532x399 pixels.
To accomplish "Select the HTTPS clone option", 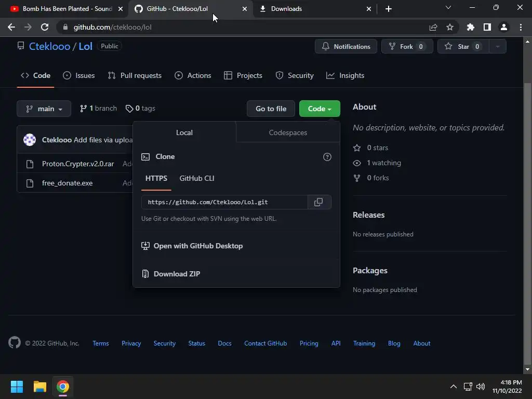I will point(156,179).
